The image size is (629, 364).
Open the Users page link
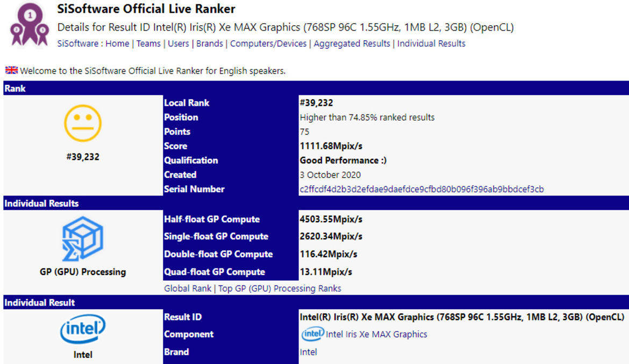pos(178,43)
